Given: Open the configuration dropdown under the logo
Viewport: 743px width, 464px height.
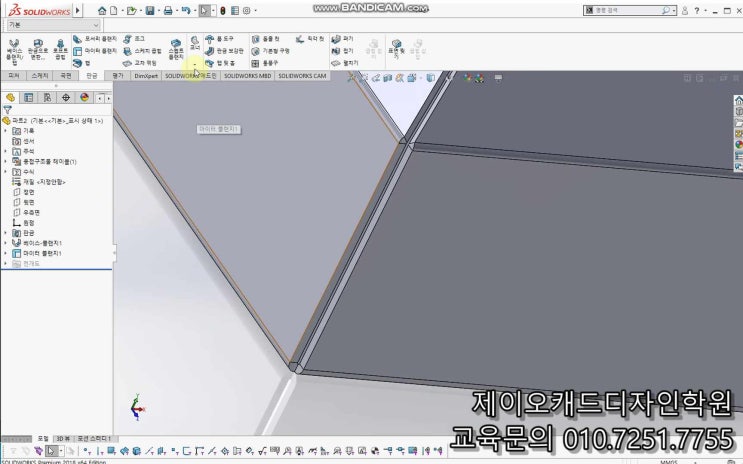Looking at the screenshot, I should pyautogui.click(x=53, y=25).
